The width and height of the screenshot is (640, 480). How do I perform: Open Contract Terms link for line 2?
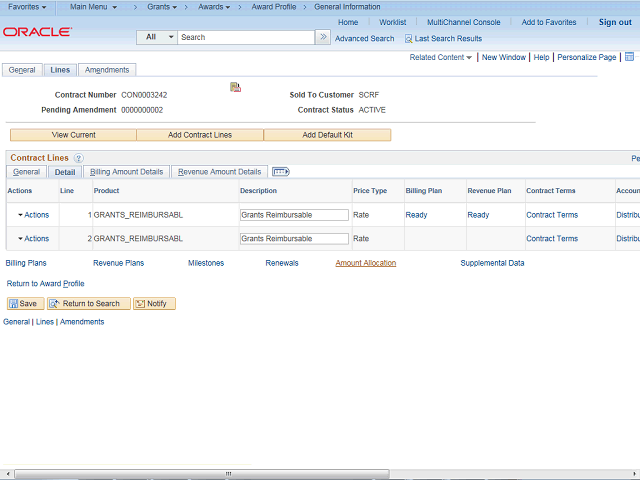(552, 238)
